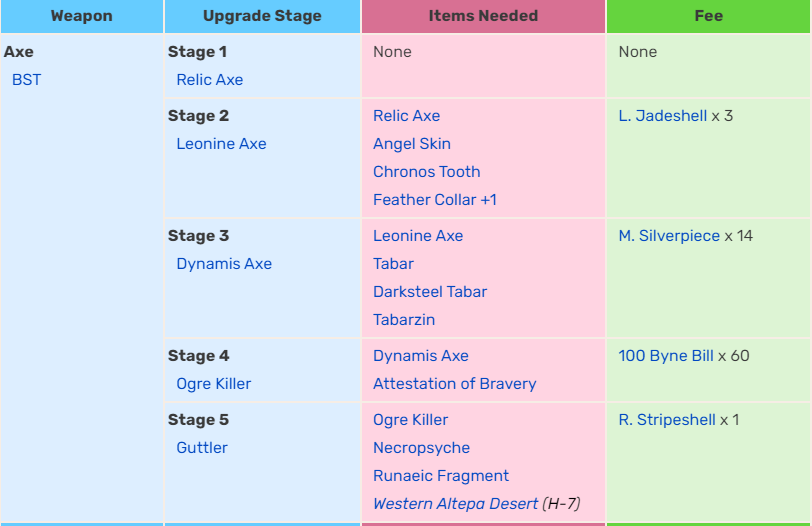812x526 pixels.
Task: Open the Tabarzin item link
Action: click(404, 320)
